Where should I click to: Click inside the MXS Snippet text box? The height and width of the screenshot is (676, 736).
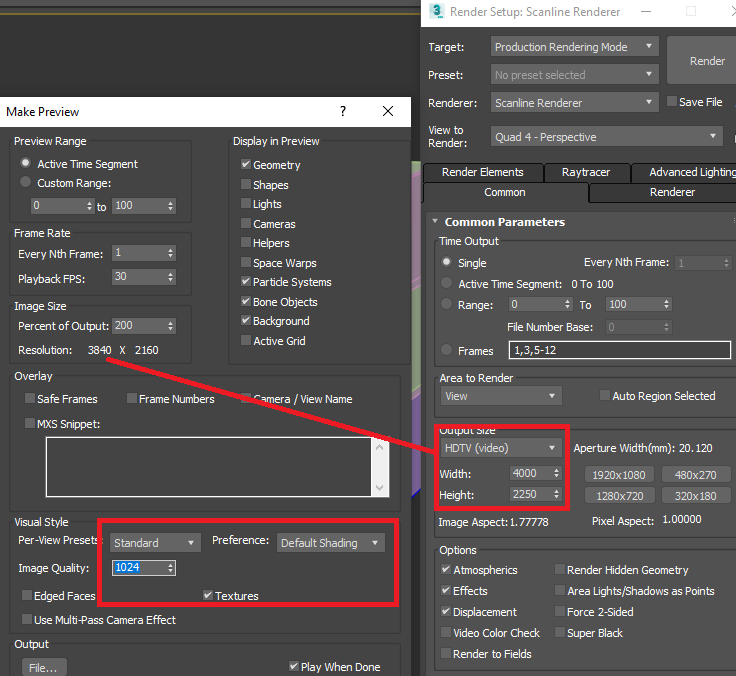(x=208, y=467)
